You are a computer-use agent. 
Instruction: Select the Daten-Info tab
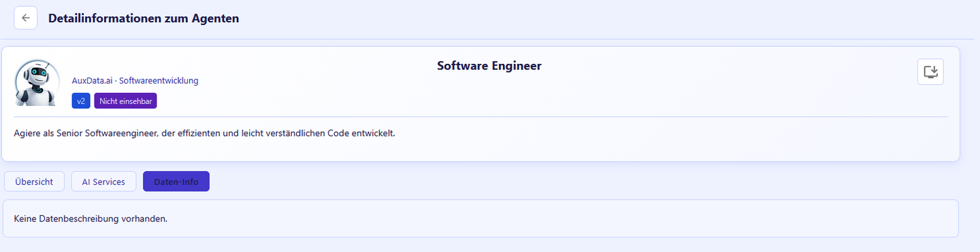(176, 181)
